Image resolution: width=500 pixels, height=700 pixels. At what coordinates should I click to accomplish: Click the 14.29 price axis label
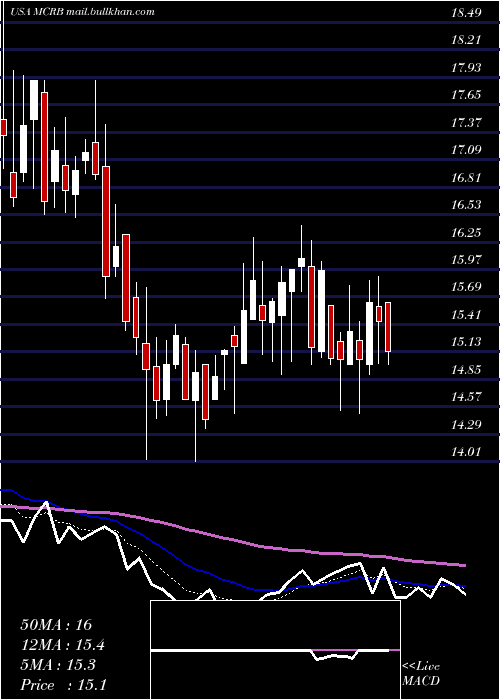click(466, 425)
